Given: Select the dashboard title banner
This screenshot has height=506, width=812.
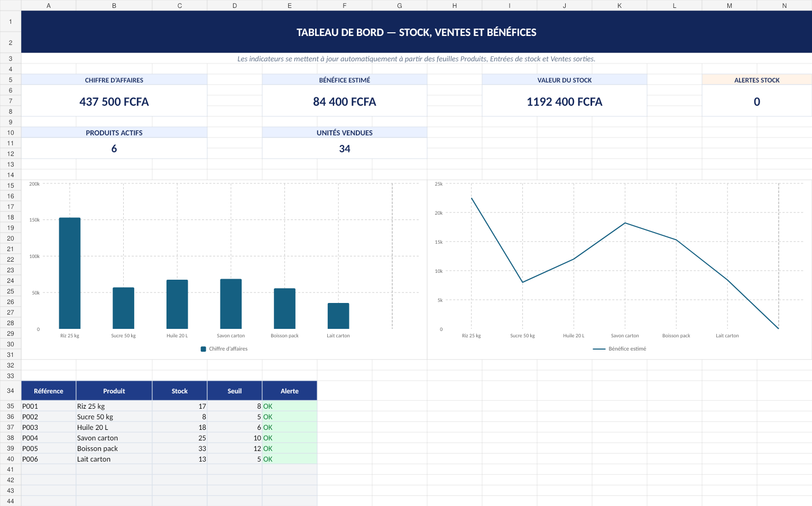Looking at the screenshot, I should pos(417,32).
